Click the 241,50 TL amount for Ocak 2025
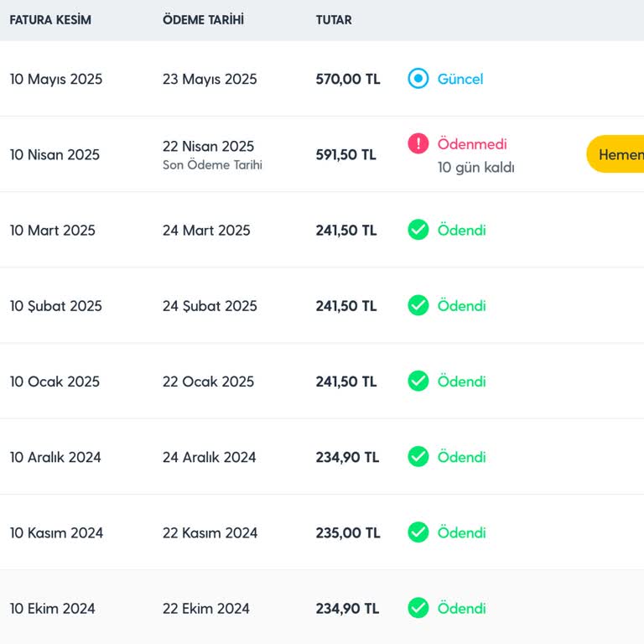Image resolution: width=644 pixels, height=644 pixels. (x=346, y=382)
